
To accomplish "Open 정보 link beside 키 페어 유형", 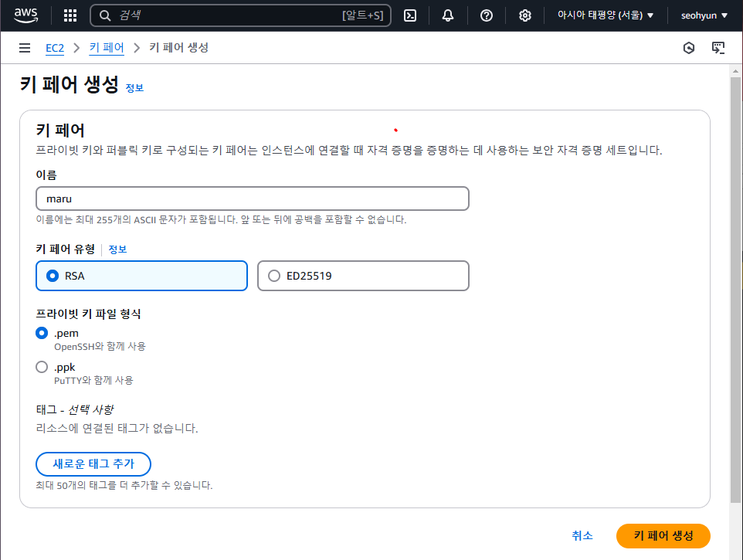I will (x=117, y=249).
